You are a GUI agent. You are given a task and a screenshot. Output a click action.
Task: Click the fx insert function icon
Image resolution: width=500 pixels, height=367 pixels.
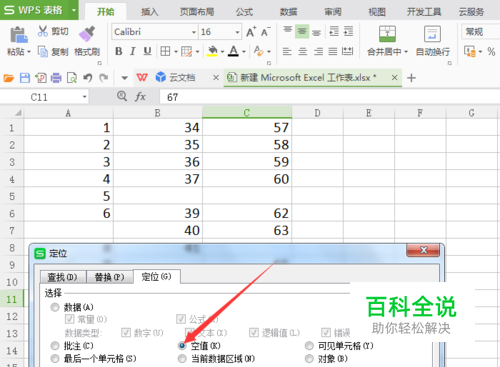point(140,97)
